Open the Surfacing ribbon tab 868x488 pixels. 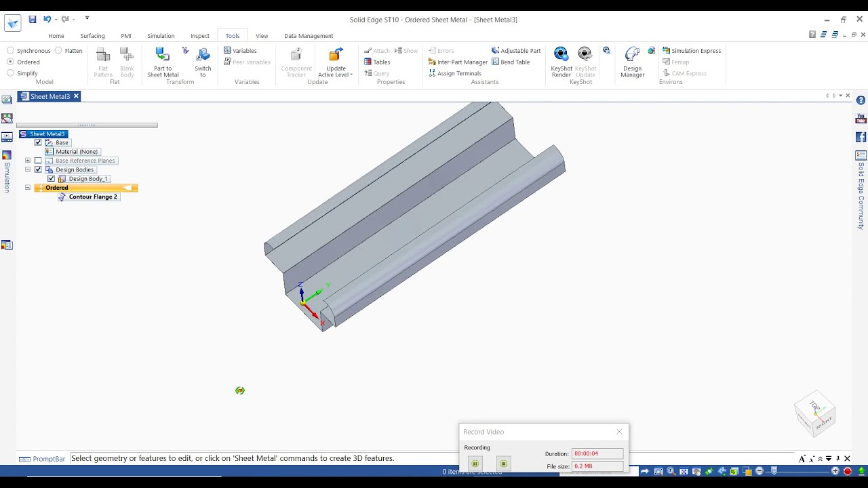pyautogui.click(x=92, y=36)
